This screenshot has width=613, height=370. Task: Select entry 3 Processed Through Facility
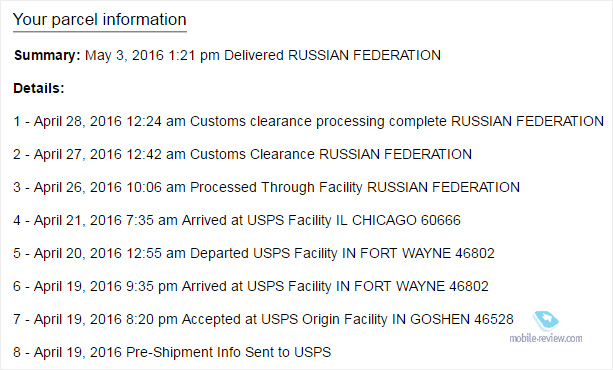point(266,187)
